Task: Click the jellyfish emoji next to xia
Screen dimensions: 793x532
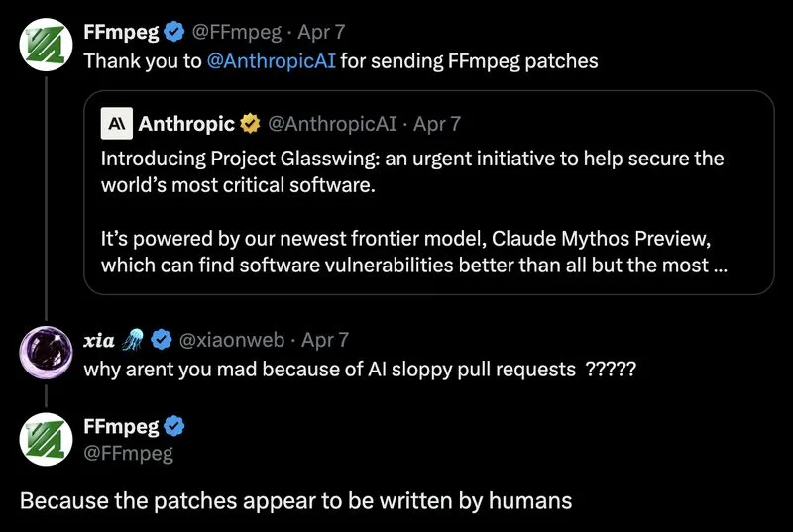Action: [132, 340]
